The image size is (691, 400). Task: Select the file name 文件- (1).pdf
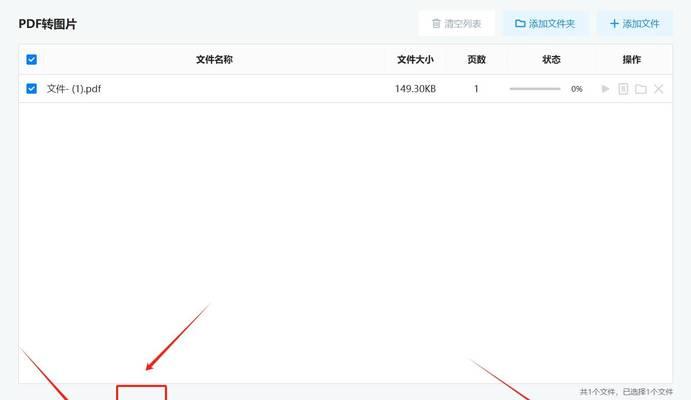74,89
